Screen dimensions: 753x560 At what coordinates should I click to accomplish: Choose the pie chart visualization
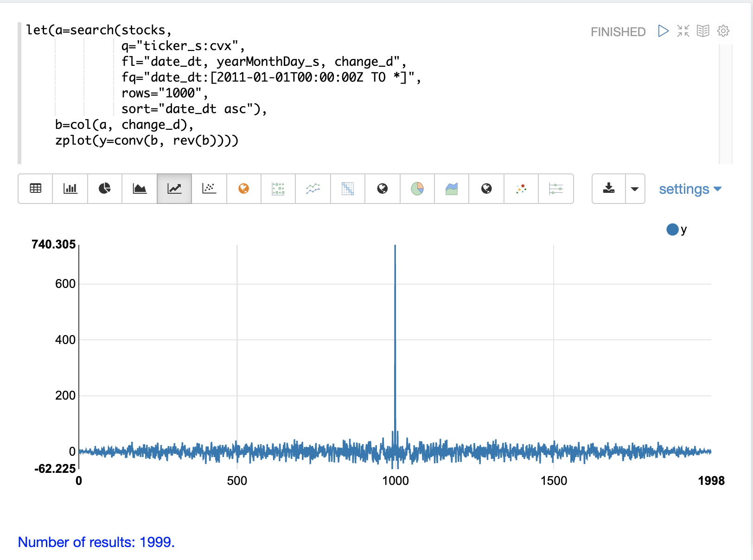(105, 189)
